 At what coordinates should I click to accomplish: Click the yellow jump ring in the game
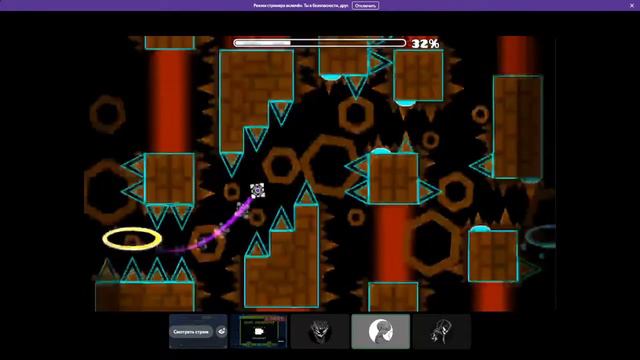coord(132,239)
